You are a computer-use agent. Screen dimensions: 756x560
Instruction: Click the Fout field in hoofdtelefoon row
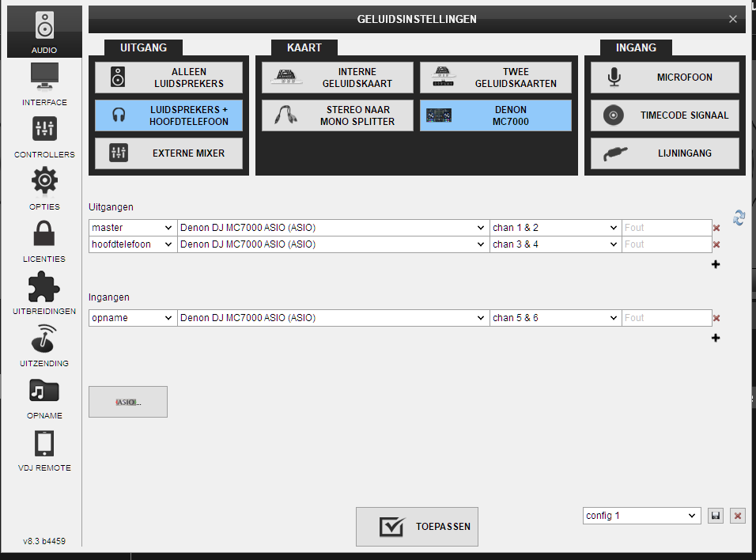667,244
